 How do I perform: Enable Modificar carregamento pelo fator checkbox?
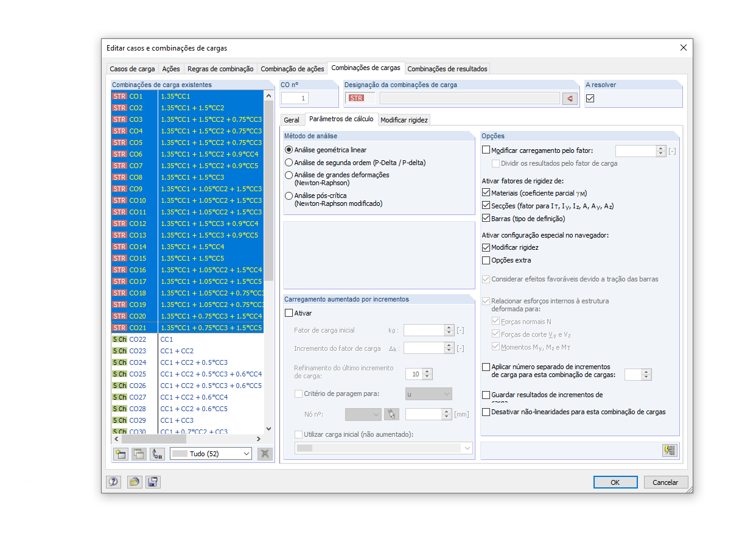(x=486, y=150)
